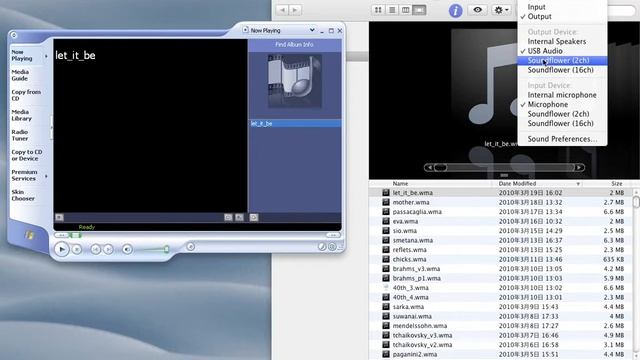Screen dimensions: 640x360
Task: Click the Next track button in Media Player
Action: pos(108,249)
